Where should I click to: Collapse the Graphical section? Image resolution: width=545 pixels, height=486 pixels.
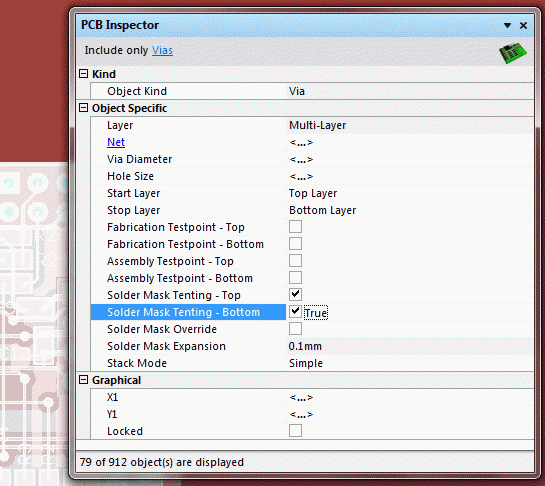pos(83,380)
